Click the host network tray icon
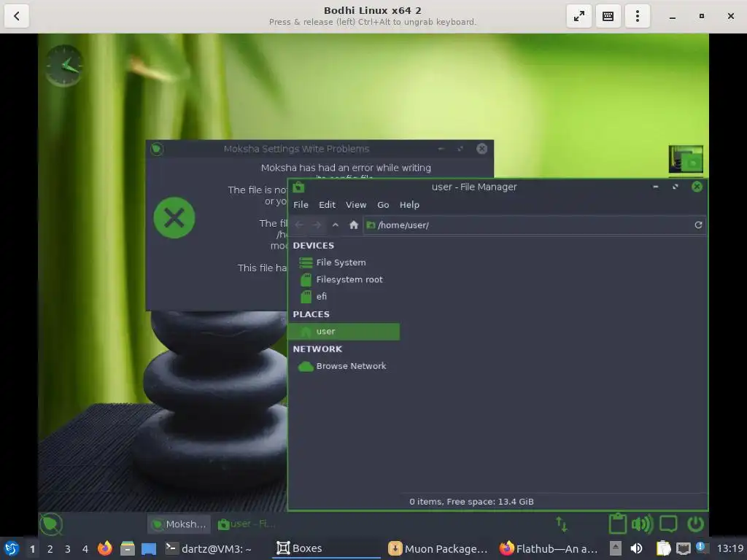Viewport: 747px width, 560px height. (683, 548)
